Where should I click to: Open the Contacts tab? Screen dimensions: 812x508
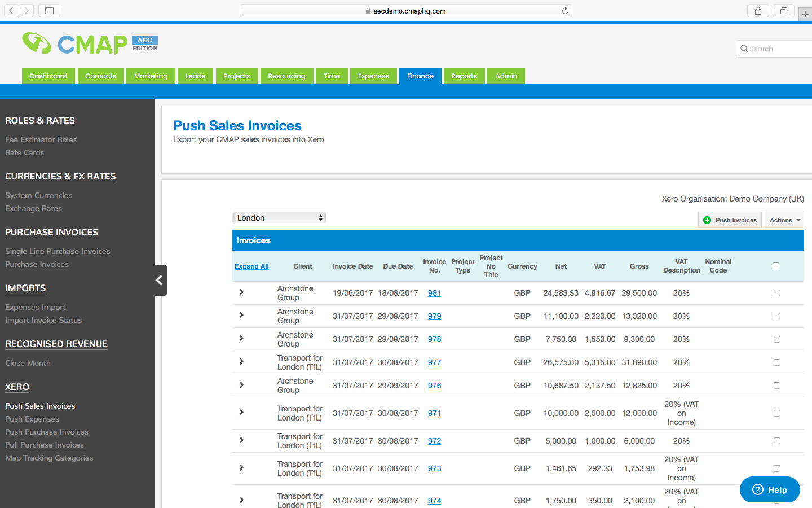tap(100, 76)
